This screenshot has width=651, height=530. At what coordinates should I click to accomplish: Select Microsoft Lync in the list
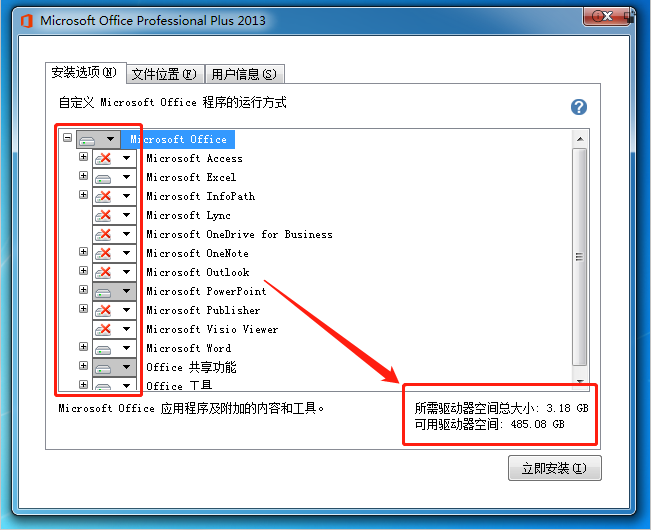coord(188,215)
